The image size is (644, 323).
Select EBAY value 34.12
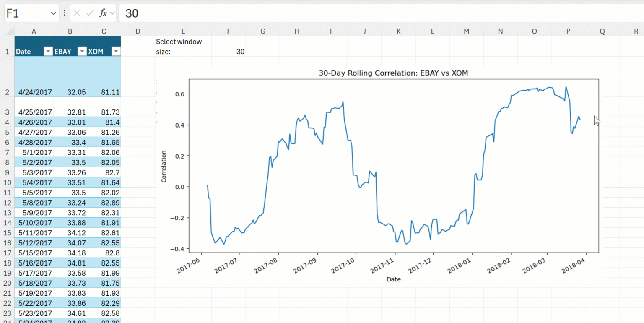point(70,233)
